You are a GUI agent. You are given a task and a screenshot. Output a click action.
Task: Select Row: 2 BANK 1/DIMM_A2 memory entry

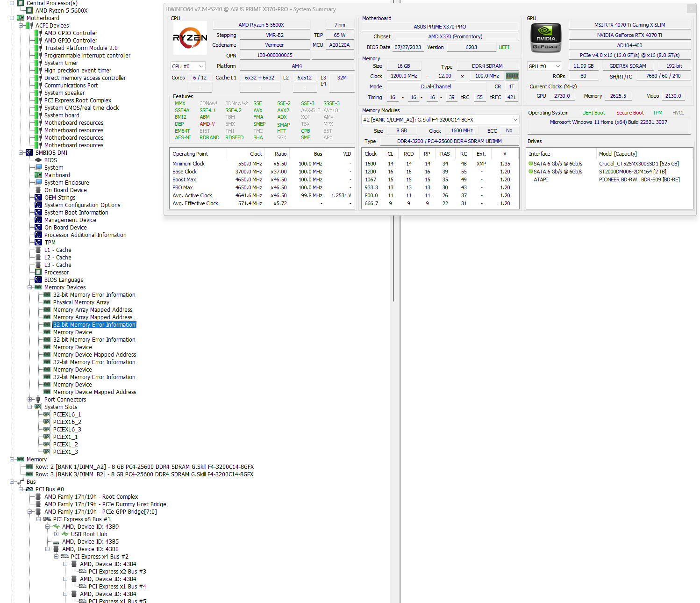[x=145, y=467]
